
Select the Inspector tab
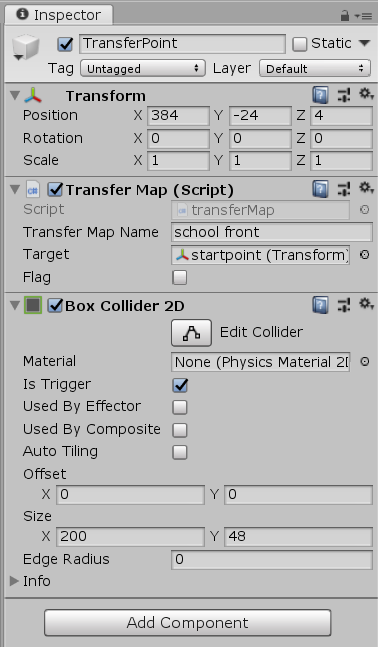pyautogui.click(x=59, y=15)
